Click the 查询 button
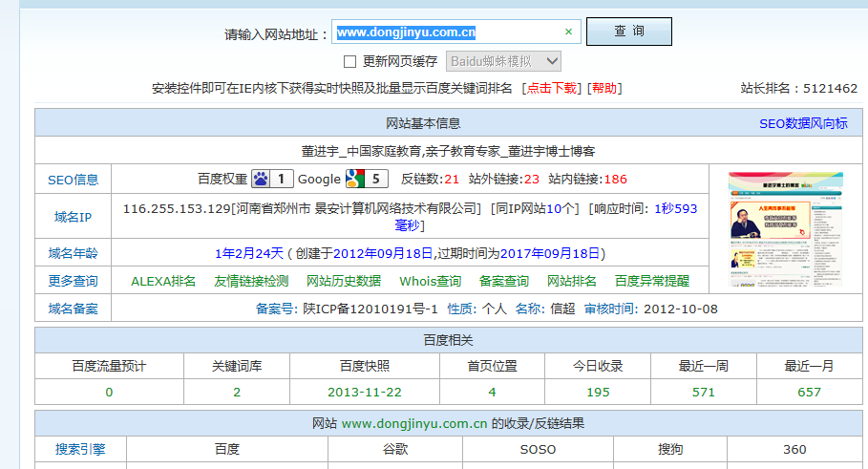Screen dimensions: 868x469 (629, 32)
